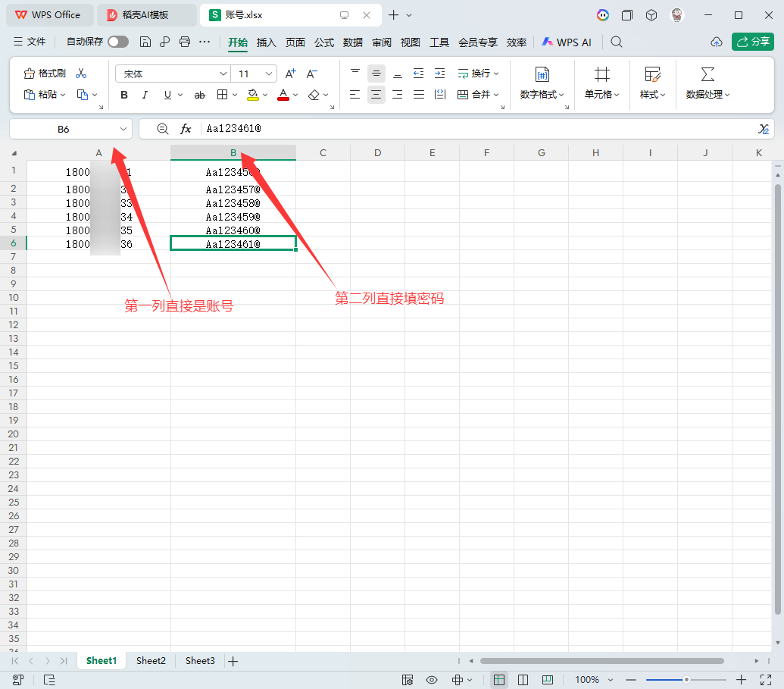Click the increase indent icon
The width and height of the screenshot is (784, 689).
click(439, 74)
